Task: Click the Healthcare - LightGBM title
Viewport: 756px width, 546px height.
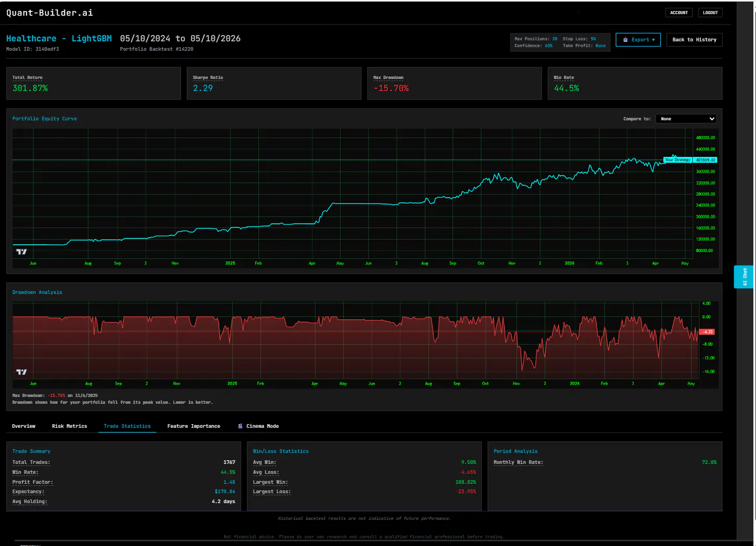Action: 59,39
